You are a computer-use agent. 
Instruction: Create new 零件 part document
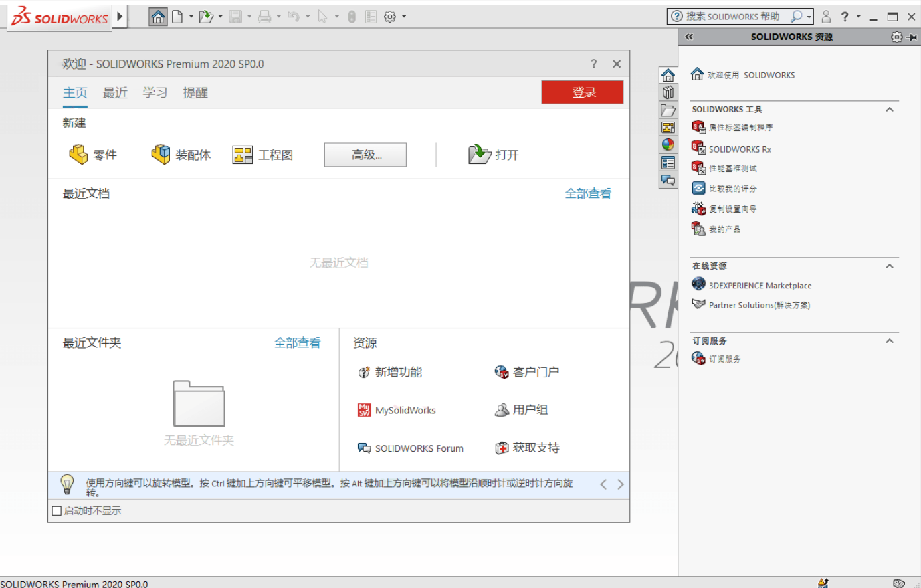pos(93,155)
